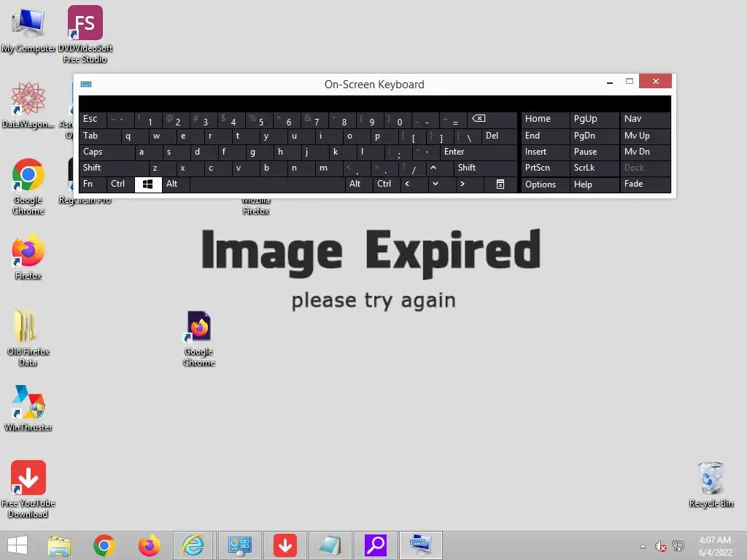The height and width of the screenshot is (560, 747).
Task: Click the Enter key
Action: click(479, 152)
